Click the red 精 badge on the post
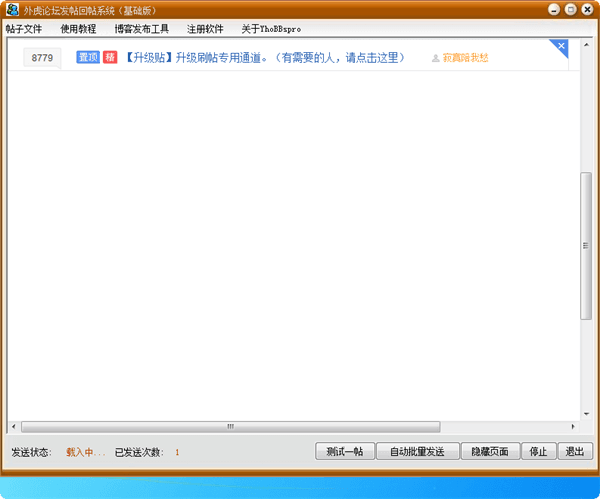 point(110,58)
